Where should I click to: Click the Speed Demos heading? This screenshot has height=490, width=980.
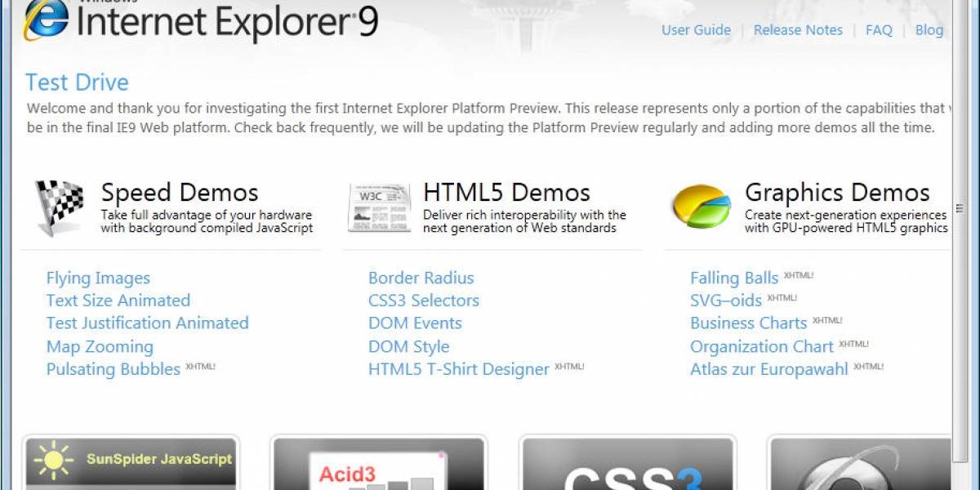point(180,193)
